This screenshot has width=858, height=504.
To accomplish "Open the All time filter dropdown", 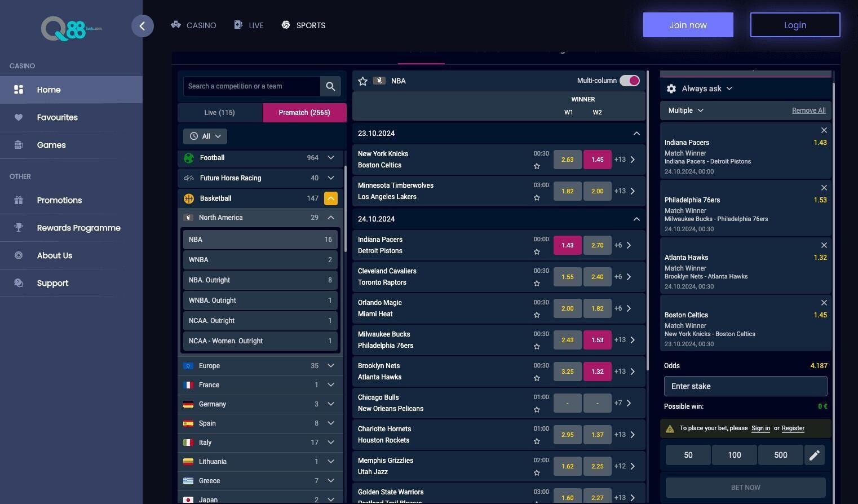I will (x=205, y=136).
